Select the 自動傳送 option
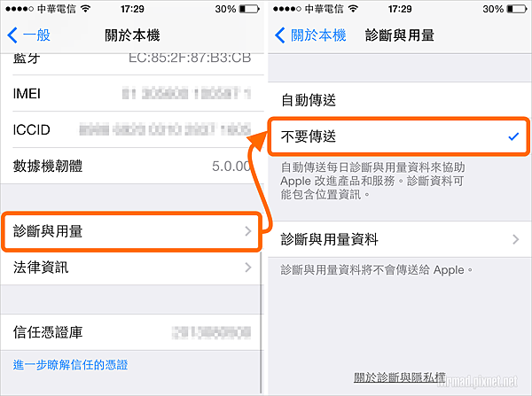The height and width of the screenshot is (396, 532). click(400, 100)
